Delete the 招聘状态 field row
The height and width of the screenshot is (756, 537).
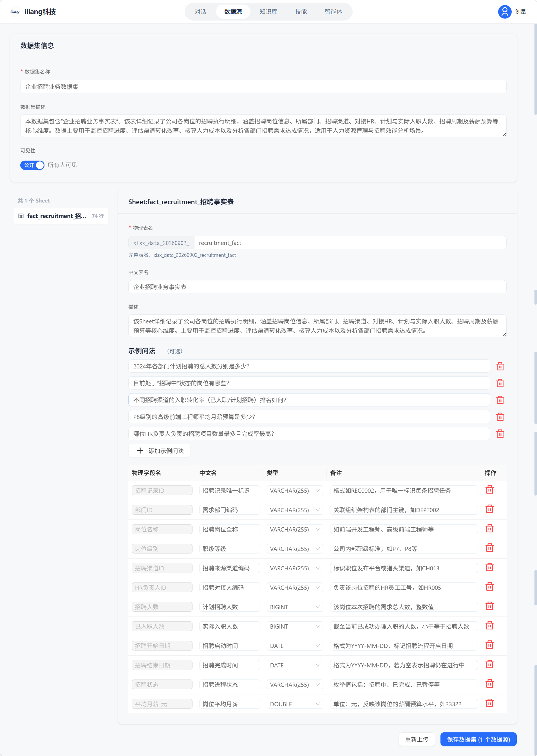(489, 684)
